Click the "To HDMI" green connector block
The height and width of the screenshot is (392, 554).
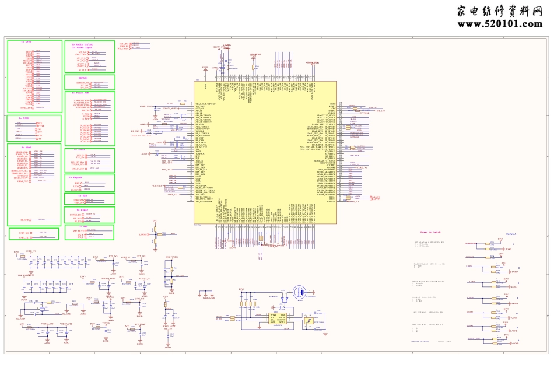34,184
